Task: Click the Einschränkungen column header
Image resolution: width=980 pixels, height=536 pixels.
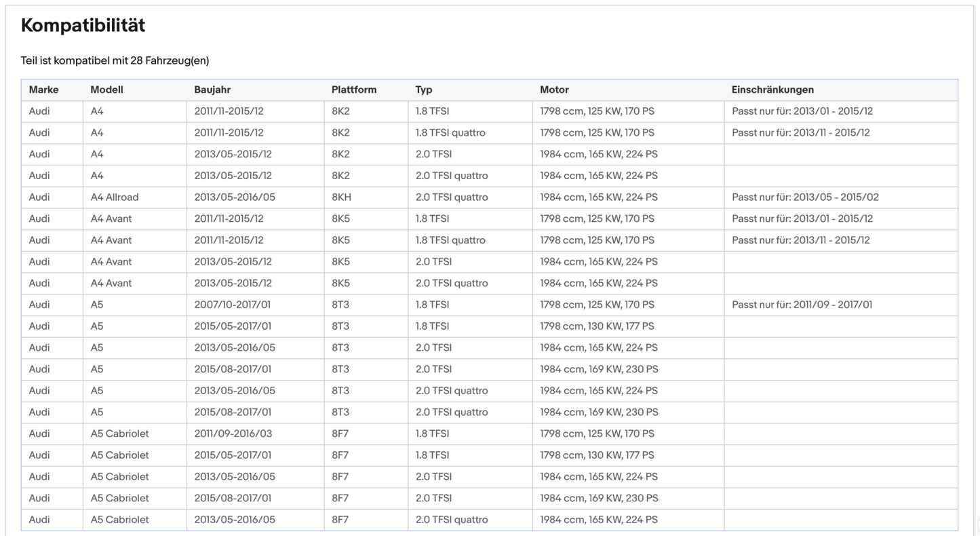Action: click(772, 90)
